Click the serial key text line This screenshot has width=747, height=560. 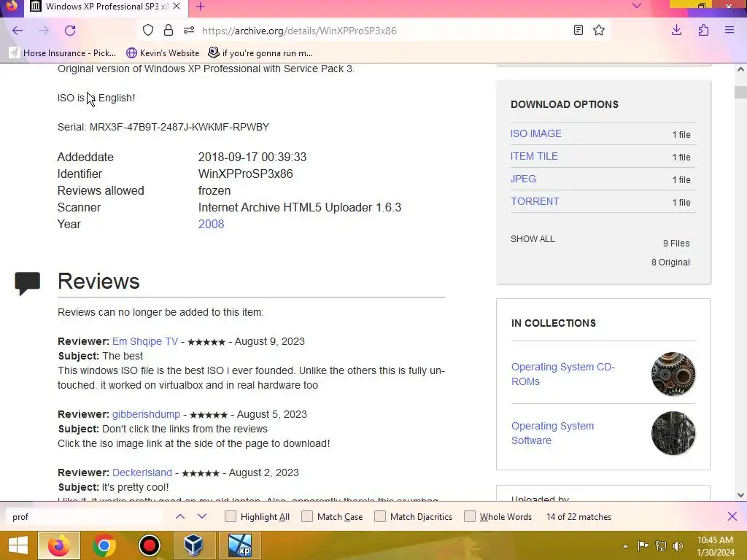(163, 127)
